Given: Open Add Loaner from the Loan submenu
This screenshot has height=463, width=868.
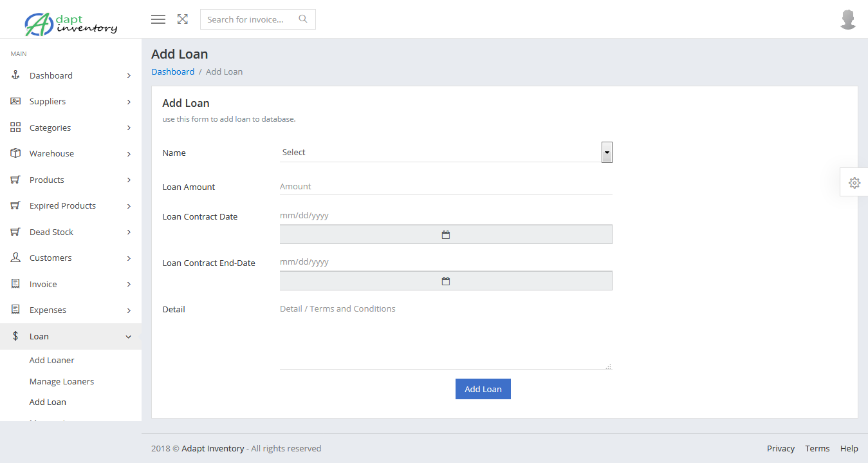Looking at the screenshot, I should click(x=51, y=360).
